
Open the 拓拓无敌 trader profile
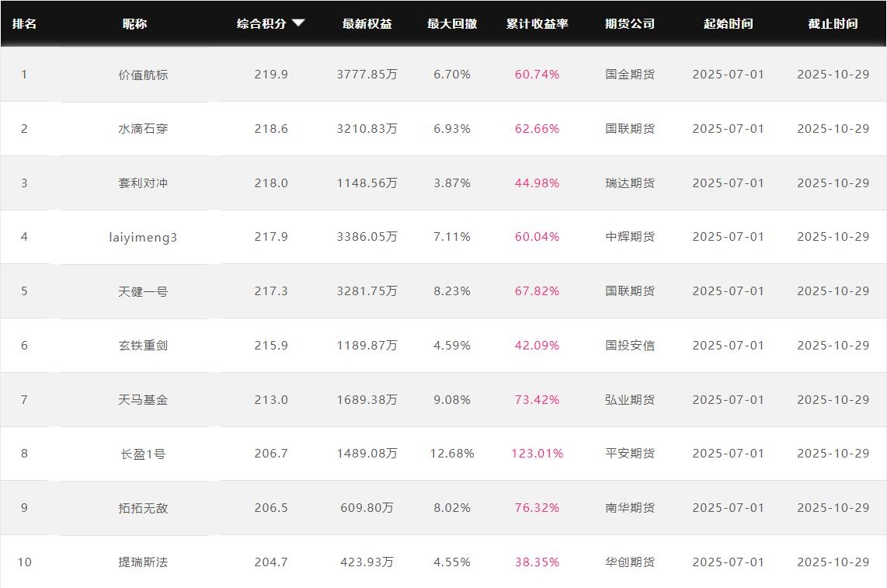[x=143, y=508]
